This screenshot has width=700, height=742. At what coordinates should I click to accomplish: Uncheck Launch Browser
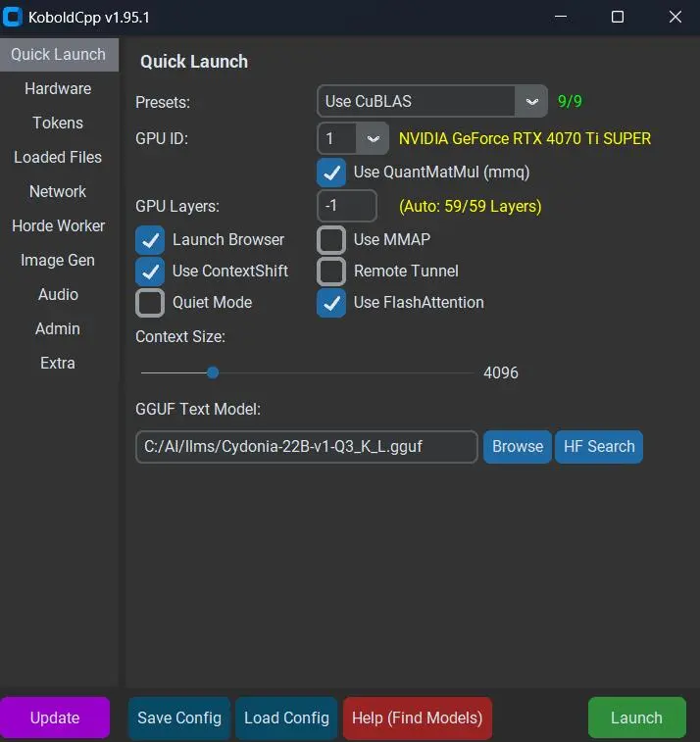point(150,240)
